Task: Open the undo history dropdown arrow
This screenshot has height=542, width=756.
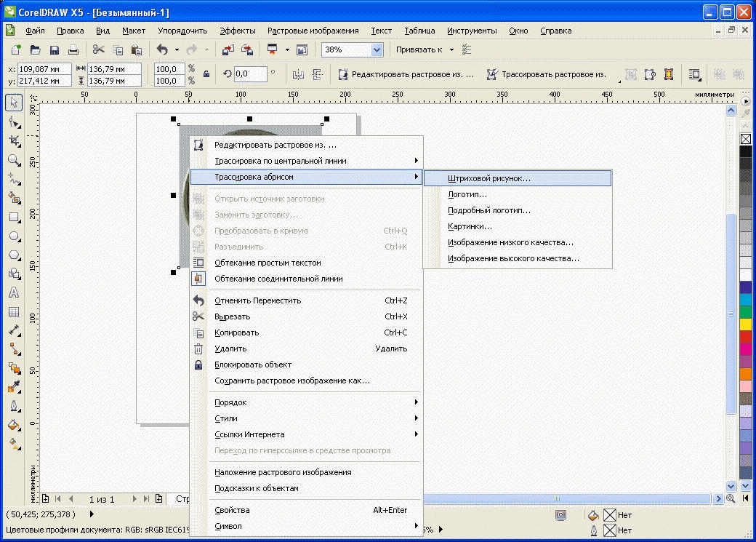Action: click(177, 49)
